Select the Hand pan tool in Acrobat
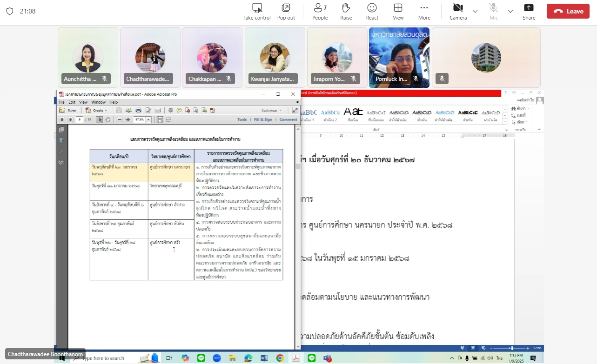The image size is (597, 364). tap(108, 119)
